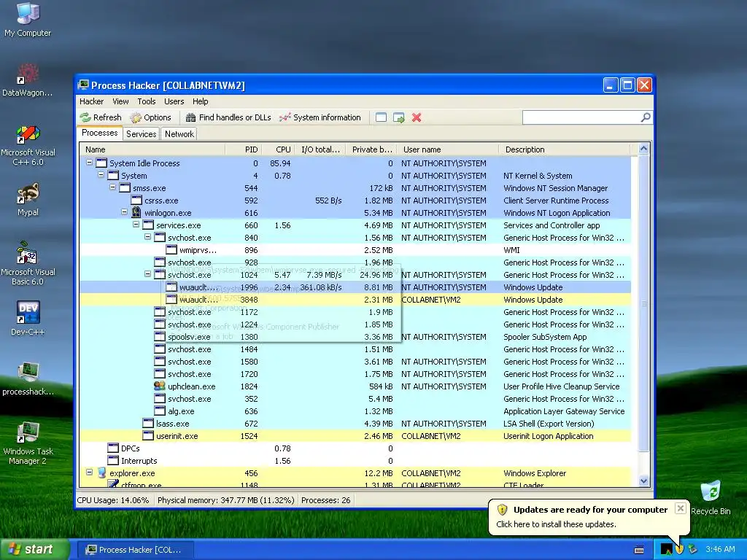Screen dimensions: 747x560
Task: Click the CPU Usage status bar entry
Action: tap(113, 500)
